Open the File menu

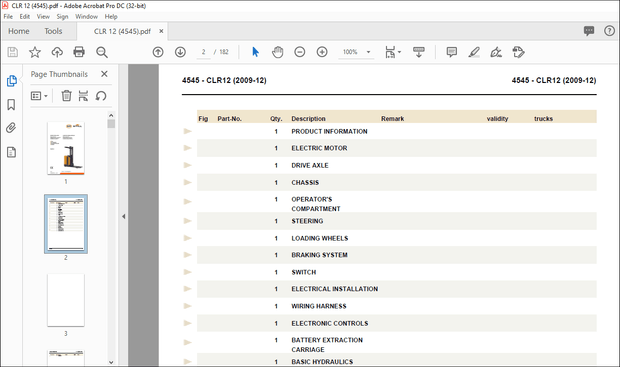tap(8, 17)
